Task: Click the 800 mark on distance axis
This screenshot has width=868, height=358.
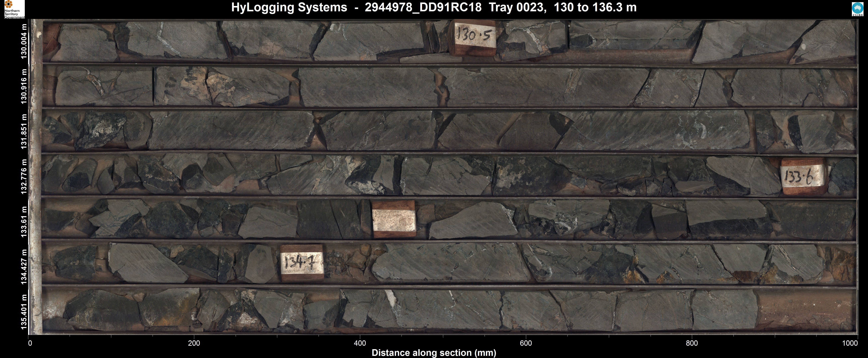Action: [x=692, y=344]
